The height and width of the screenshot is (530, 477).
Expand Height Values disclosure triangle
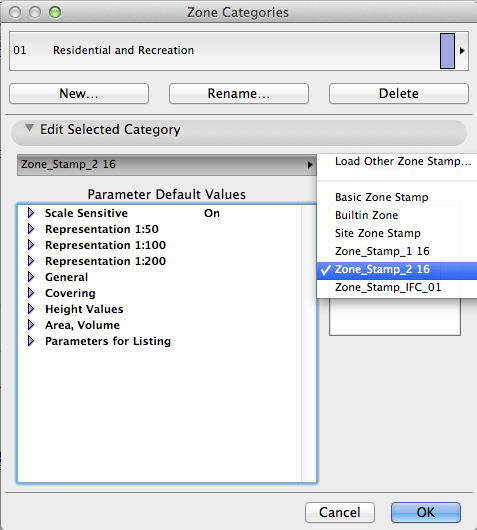pyautogui.click(x=31, y=309)
